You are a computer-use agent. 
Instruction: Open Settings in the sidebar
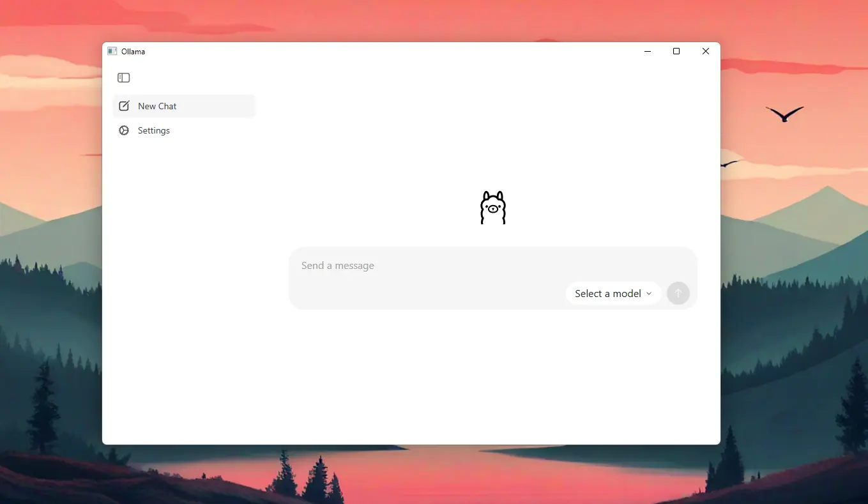coord(184,130)
